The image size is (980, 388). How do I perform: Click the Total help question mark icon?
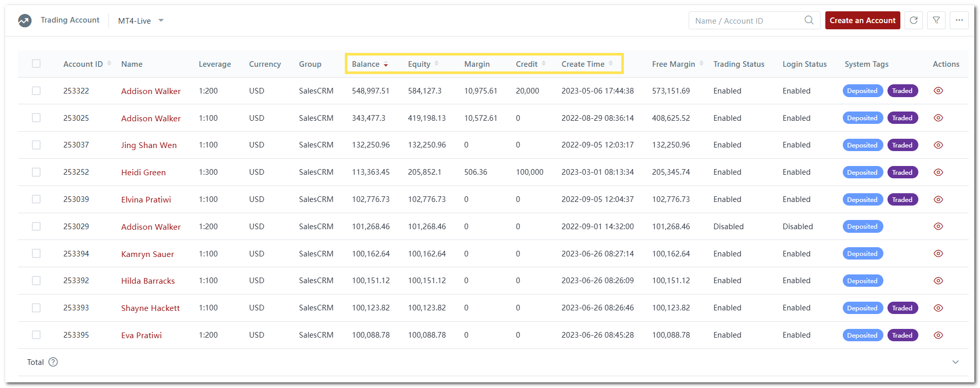click(53, 362)
